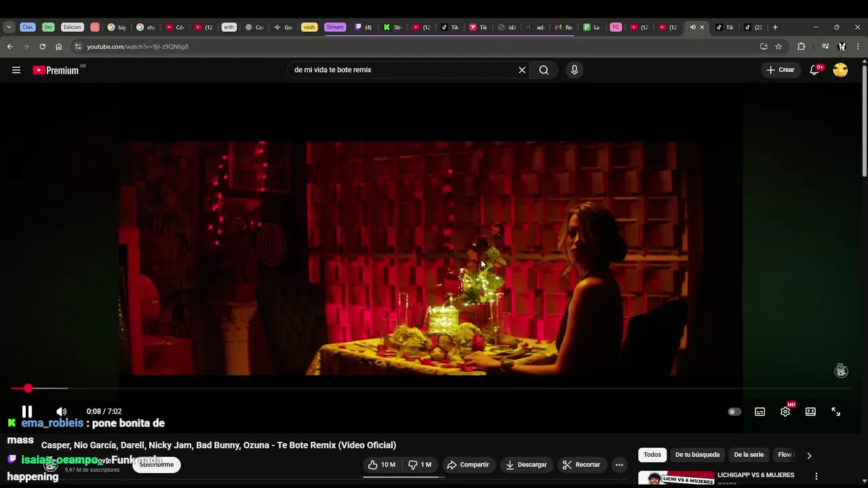This screenshot has width=868, height=488.
Task: Mute the active tab via speaker icon
Action: [692, 27]
